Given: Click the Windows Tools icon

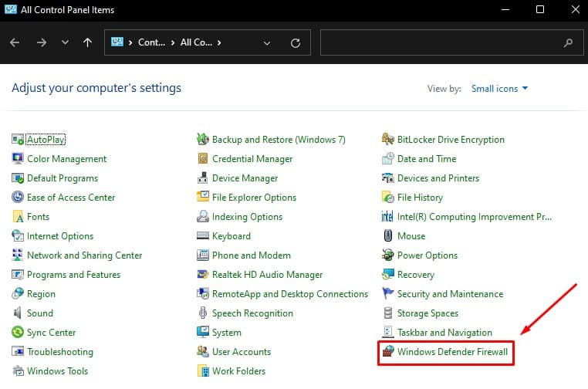Looking at the screenshot, I should (18, 371).
